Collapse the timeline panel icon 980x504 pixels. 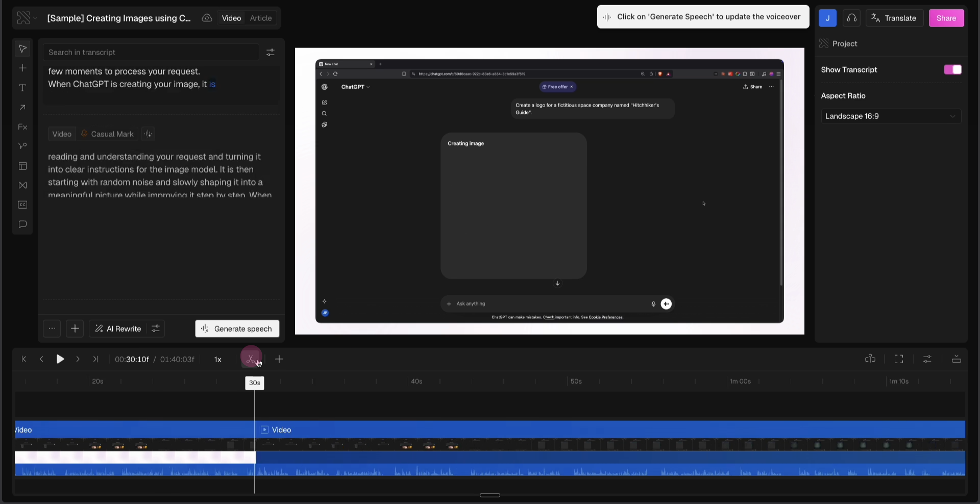point(956,359)
